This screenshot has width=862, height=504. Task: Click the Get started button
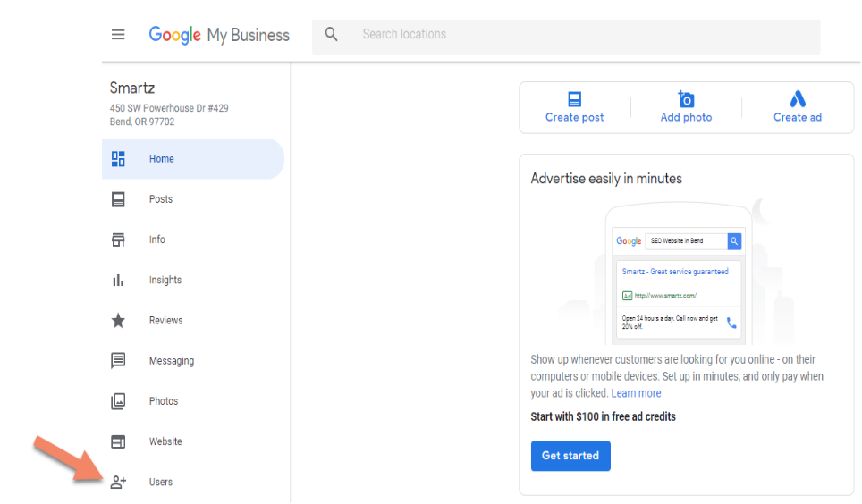[x=570, y=456]
